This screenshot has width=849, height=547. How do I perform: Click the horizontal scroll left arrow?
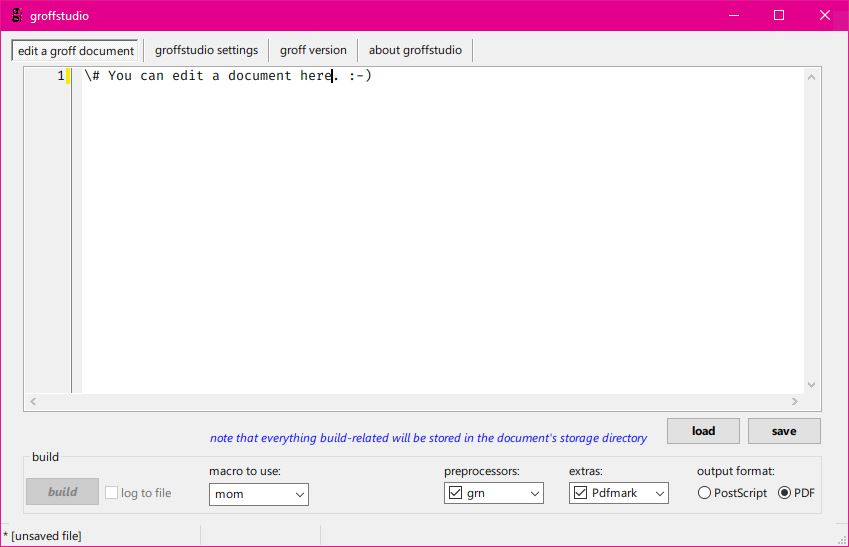34,401
